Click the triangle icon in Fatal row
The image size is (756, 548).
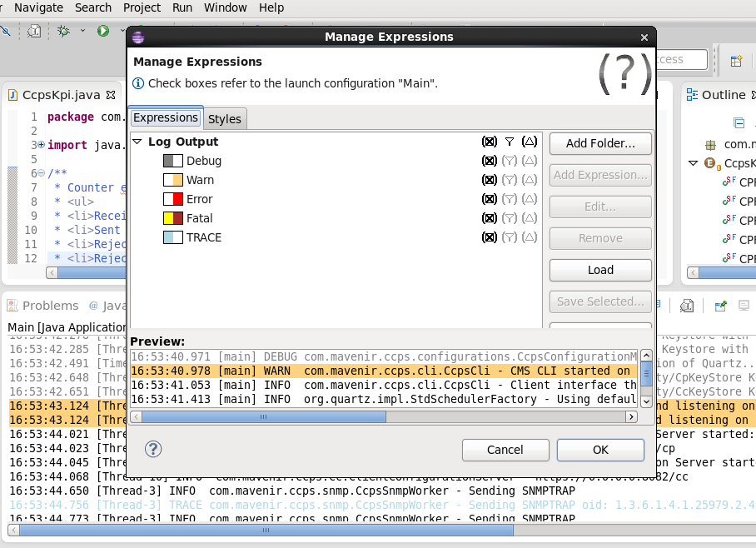pos(530,218)
